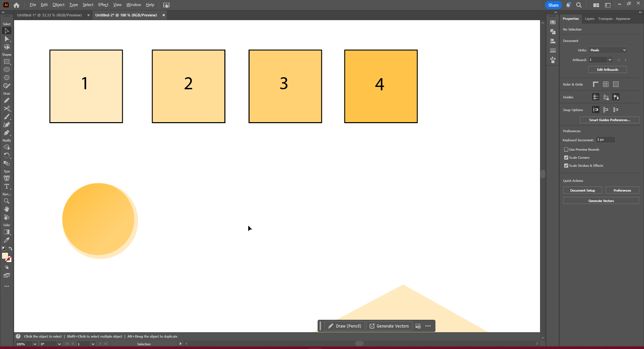This screenshot has width=644, height=349.
Task: Click the Keyboard Increment input field
Action: click(605, 140)
